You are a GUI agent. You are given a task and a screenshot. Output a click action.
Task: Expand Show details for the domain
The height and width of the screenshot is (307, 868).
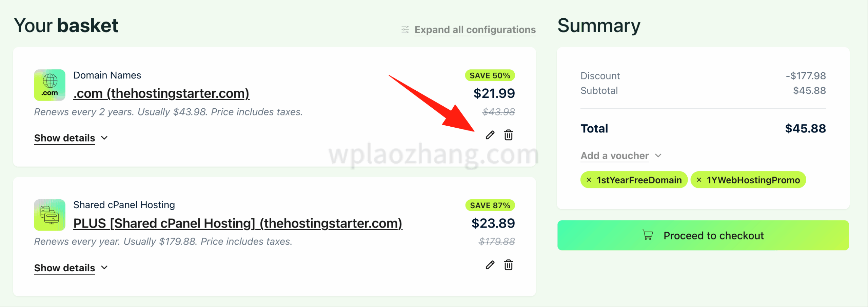(x=71, y=138)
